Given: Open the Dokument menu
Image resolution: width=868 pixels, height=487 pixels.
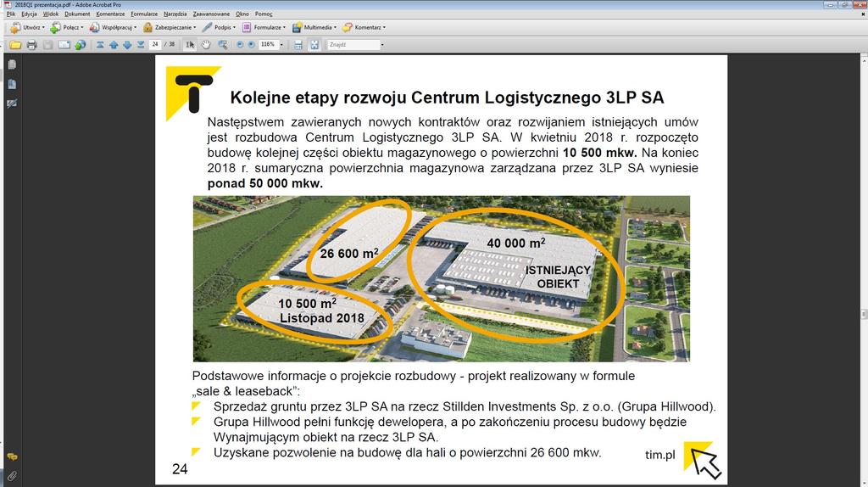Looking at the screenshot, I should (x=77, y=14).
